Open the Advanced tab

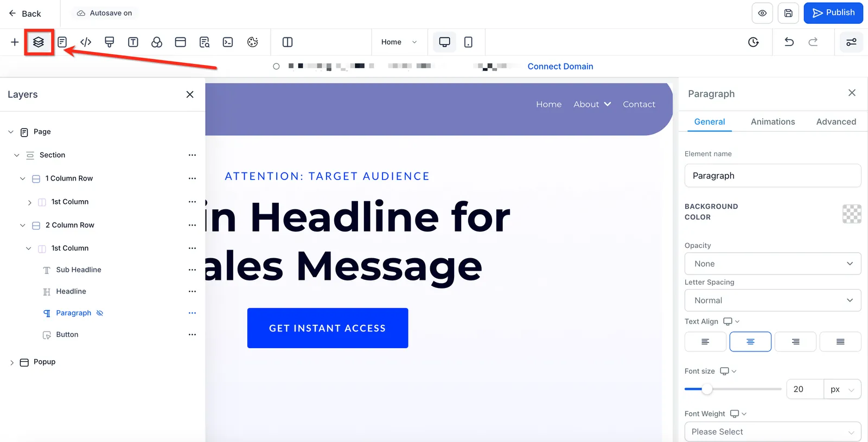point(836,121)
